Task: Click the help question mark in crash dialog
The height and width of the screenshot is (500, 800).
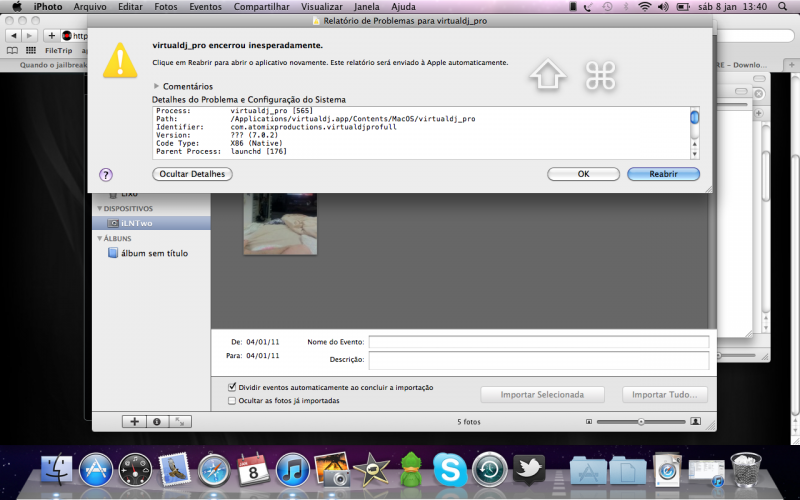Action: pyautogui.click(x=106, y=175)
